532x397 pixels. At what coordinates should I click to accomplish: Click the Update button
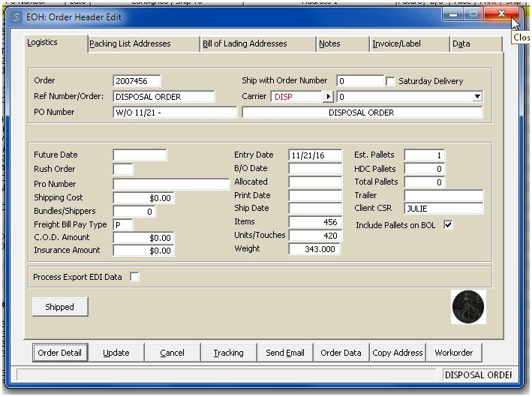click(116, 353)
